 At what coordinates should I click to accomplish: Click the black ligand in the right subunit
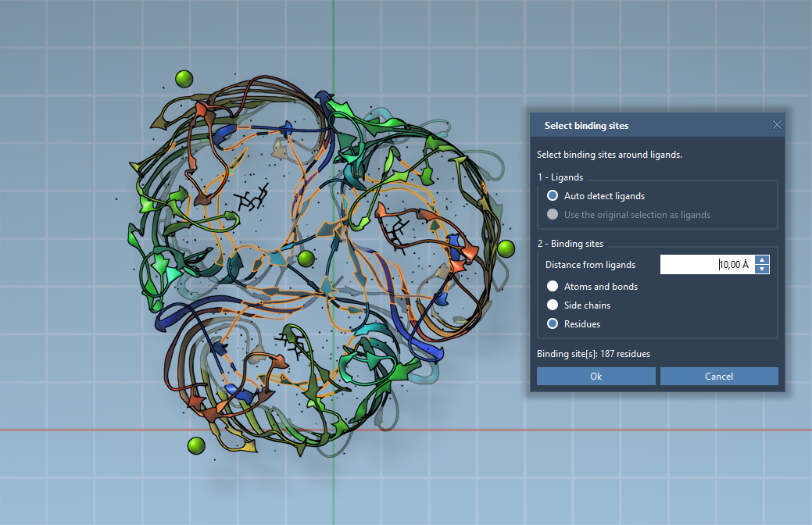(x=401, y=232)
